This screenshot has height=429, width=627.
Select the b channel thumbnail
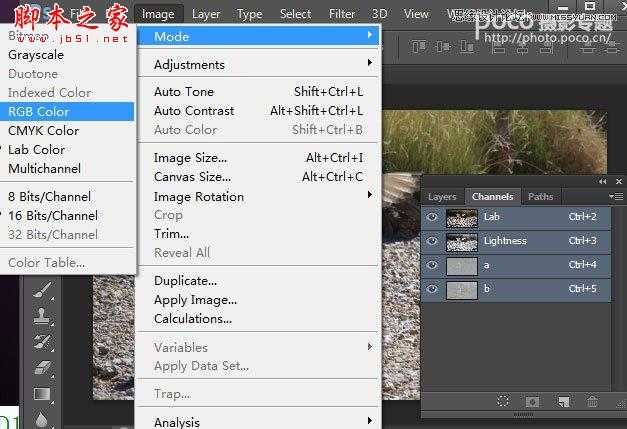click(462, 290)
